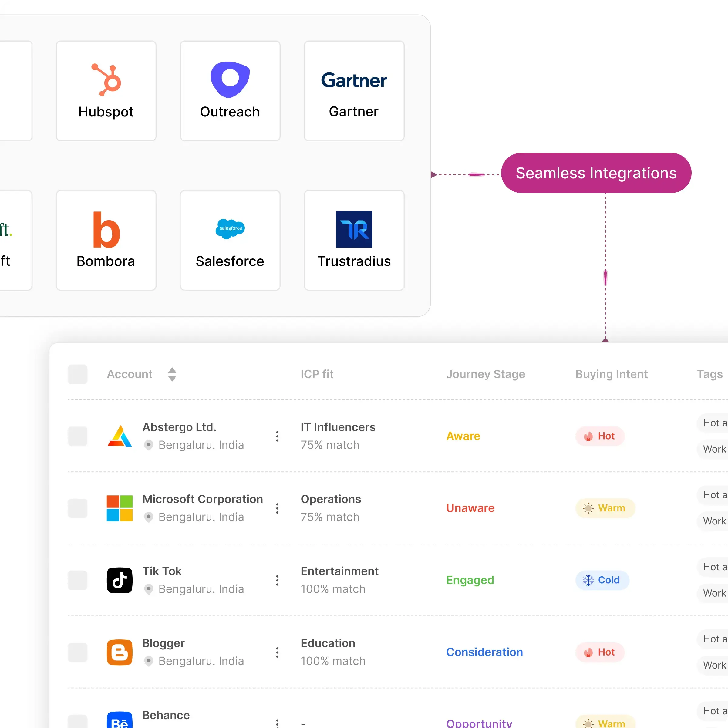Viewport: 728px width, 728px height.
Task: Click the Education ICP fit cell
Action: (333, 652)
